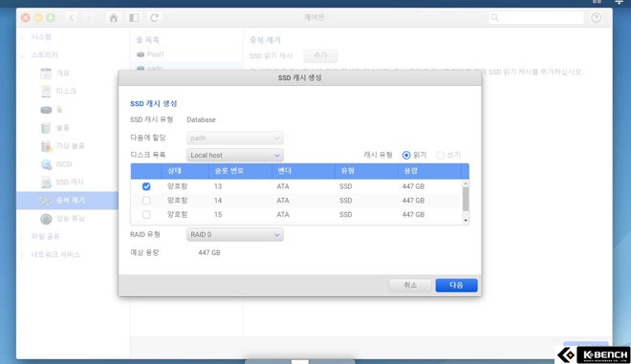Open 개요 overview icon in sidebar
Image resolution: width=631 pixels, height=364 pixels.
tap(46, 73)
